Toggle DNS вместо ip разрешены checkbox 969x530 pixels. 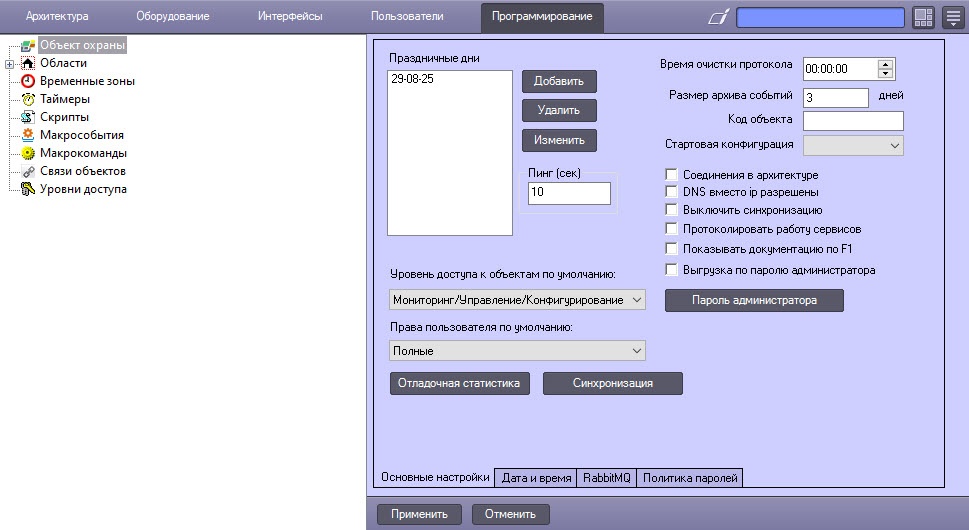671,191
